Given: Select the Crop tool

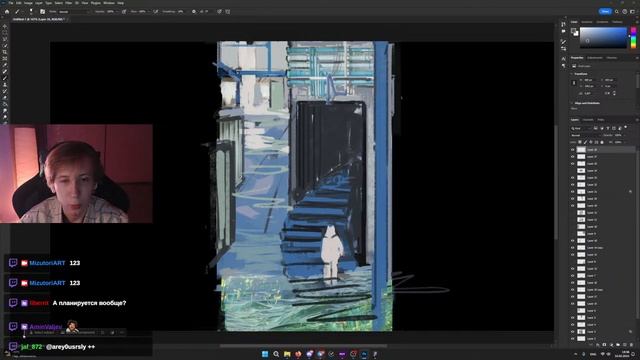Looking at the screenshot, I should 5,52.
